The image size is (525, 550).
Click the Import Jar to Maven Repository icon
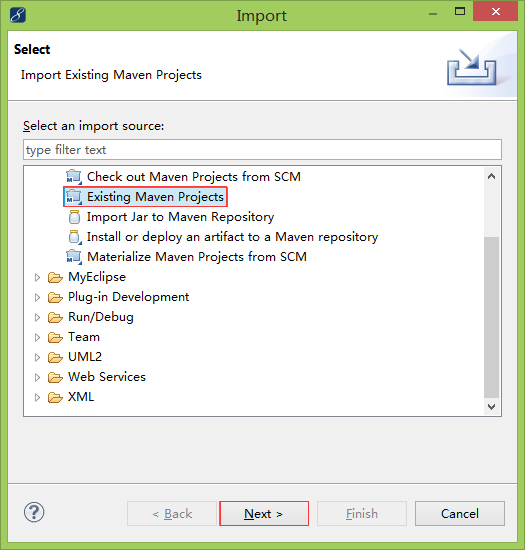[74, 217]
